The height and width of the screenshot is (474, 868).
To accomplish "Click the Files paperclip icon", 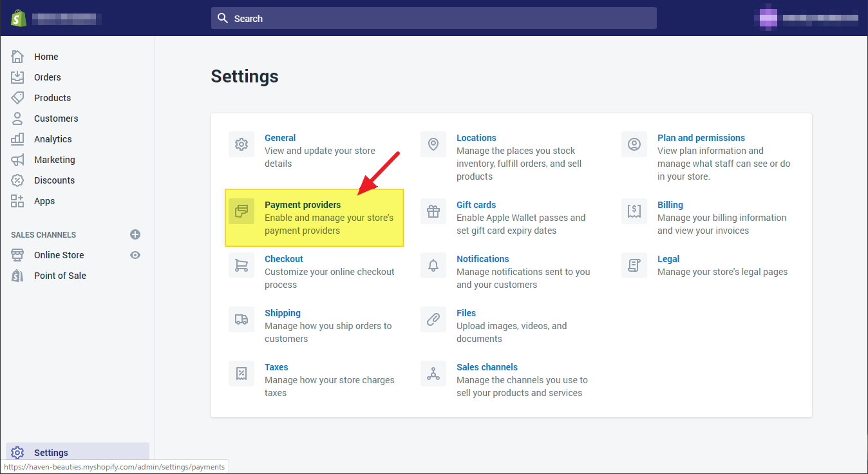I will (433, 319).
